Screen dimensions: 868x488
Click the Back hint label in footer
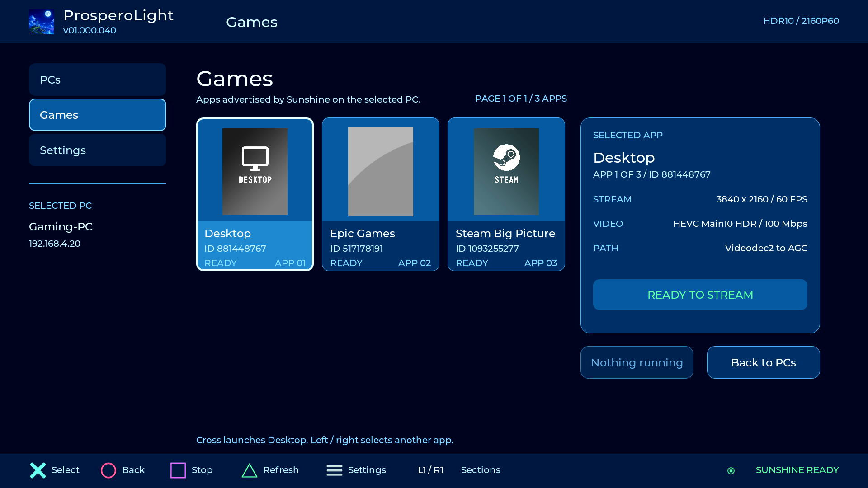(x=133, y=470)
